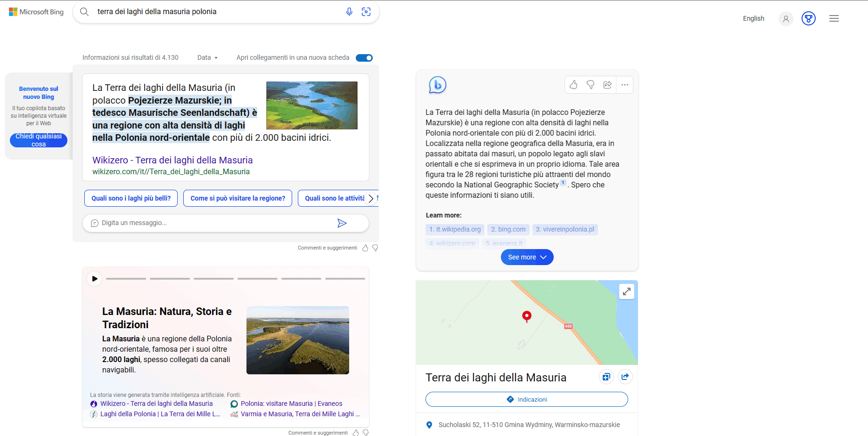Save Terra dei laghi della Masuria place
868x436 pixels.
(x=606, y=377)
